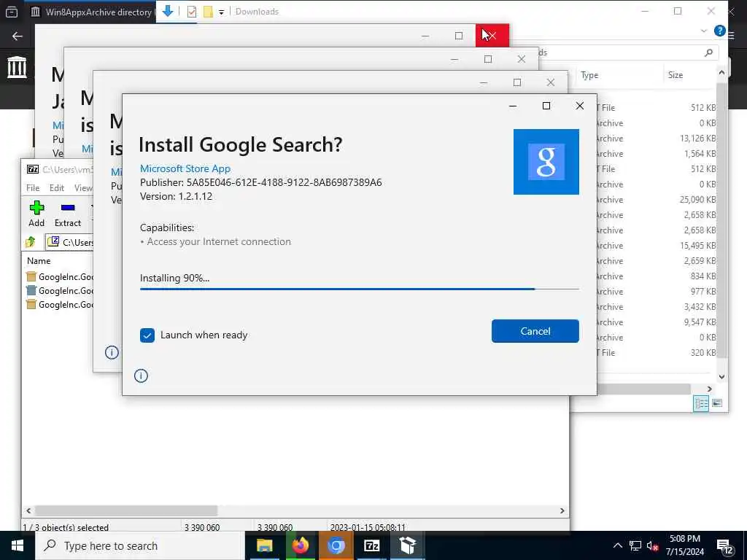The image size is (747, 560).
Task: Open the 7-Zip File menu
Action: 33,187
